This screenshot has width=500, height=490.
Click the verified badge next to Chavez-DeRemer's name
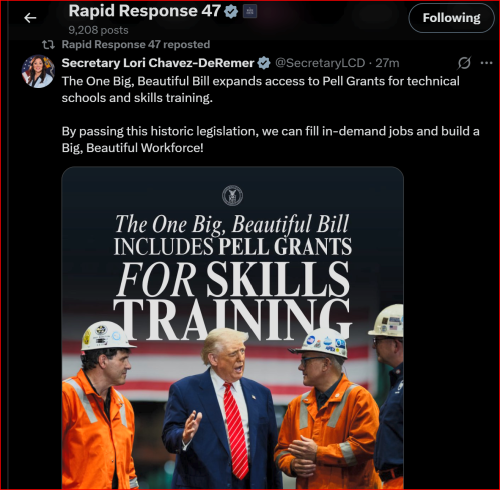tap(264, 63)
